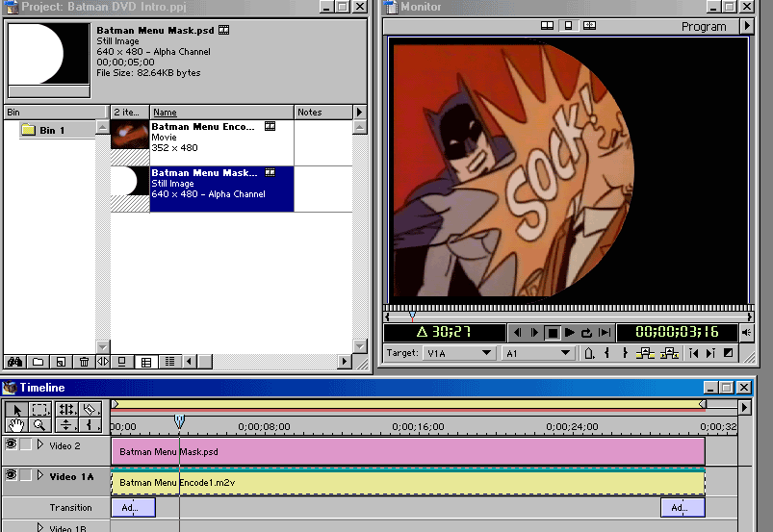The height and width of the screenshot is (532, 773).
Task: Click Single View icon in Monitor
Action: (568, 26)
